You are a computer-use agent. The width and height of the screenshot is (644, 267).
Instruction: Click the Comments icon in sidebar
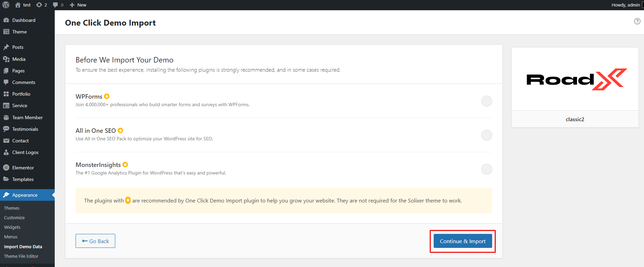click(6, 82)
